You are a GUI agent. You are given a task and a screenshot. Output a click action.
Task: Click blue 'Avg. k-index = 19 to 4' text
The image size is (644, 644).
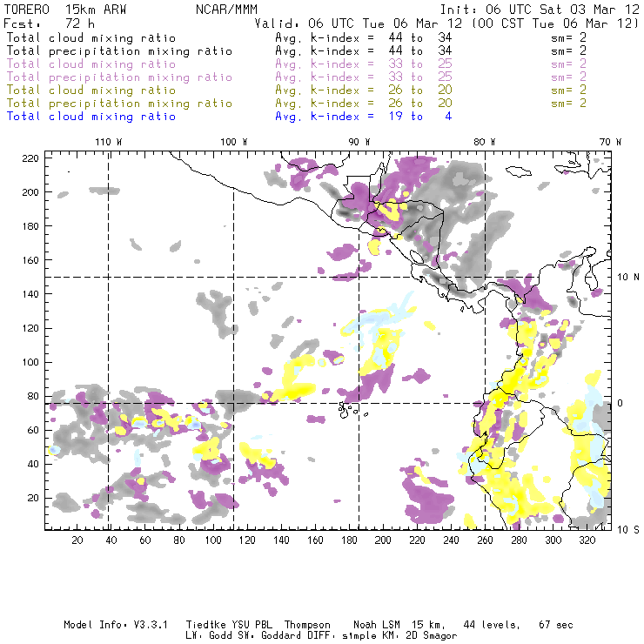364,117
